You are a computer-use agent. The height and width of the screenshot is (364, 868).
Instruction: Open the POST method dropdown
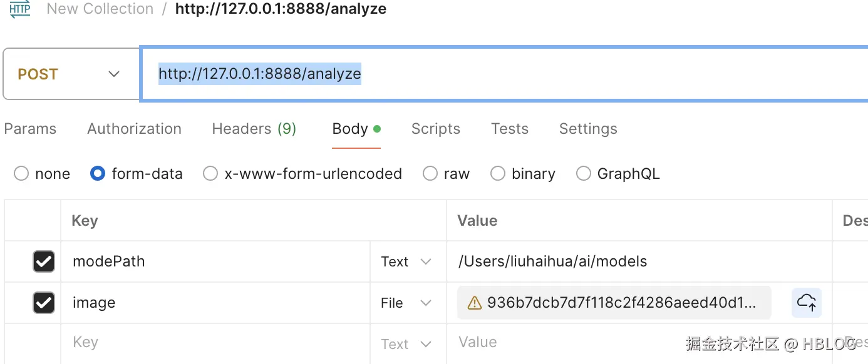tap(69, 74)
